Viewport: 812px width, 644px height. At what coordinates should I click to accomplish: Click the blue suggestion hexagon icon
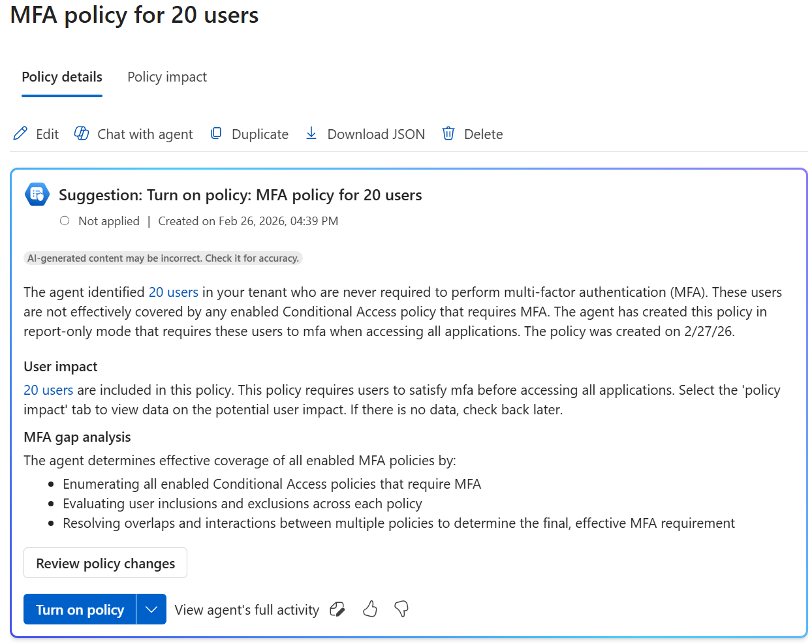[37, 194]
